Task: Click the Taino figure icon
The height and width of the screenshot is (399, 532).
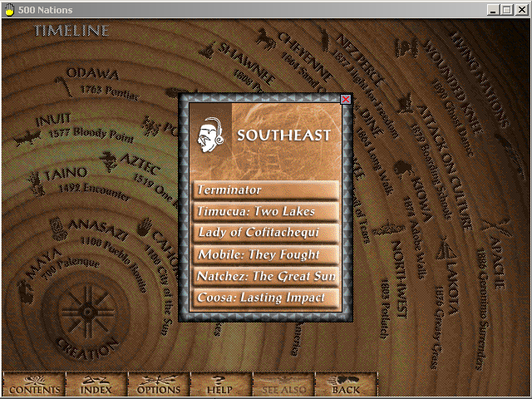Action: point(36,183)
